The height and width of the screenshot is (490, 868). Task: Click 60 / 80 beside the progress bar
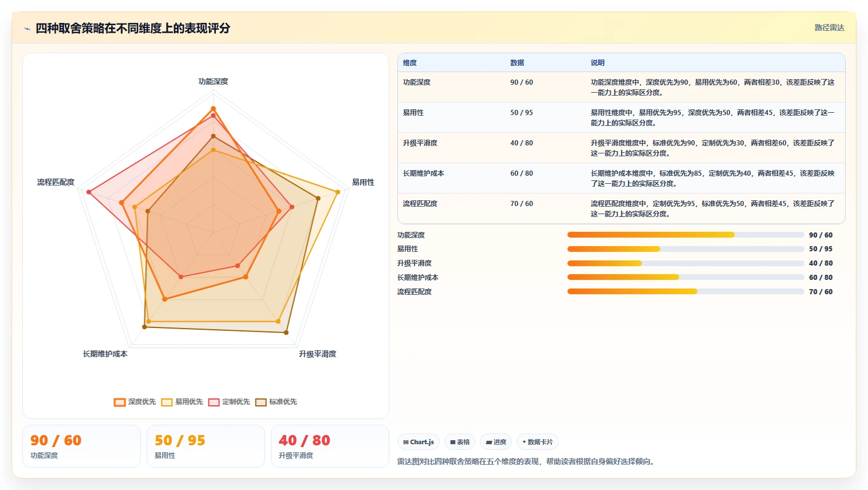(x=820, y=278)
